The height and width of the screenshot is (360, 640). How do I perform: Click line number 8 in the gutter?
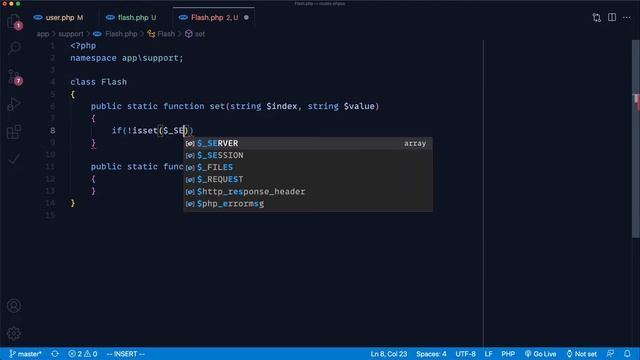point(53,131)
